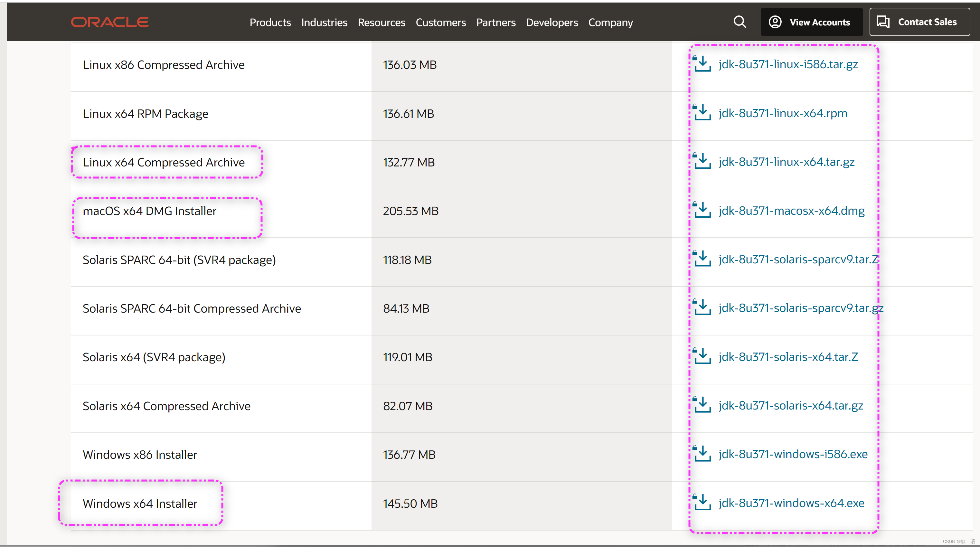This screenshot has width=980, height=547.
Task: Click the Contact Sales button
Action: (919, 22)
